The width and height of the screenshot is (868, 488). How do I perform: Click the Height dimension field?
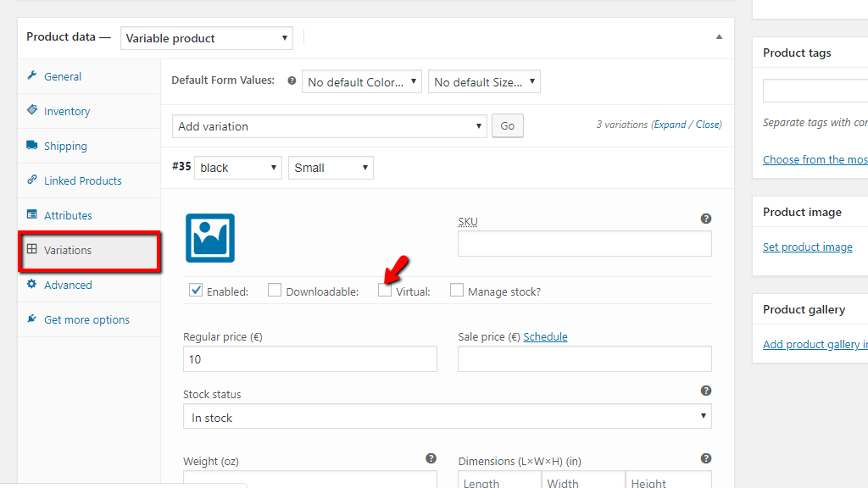coord(669,480)
